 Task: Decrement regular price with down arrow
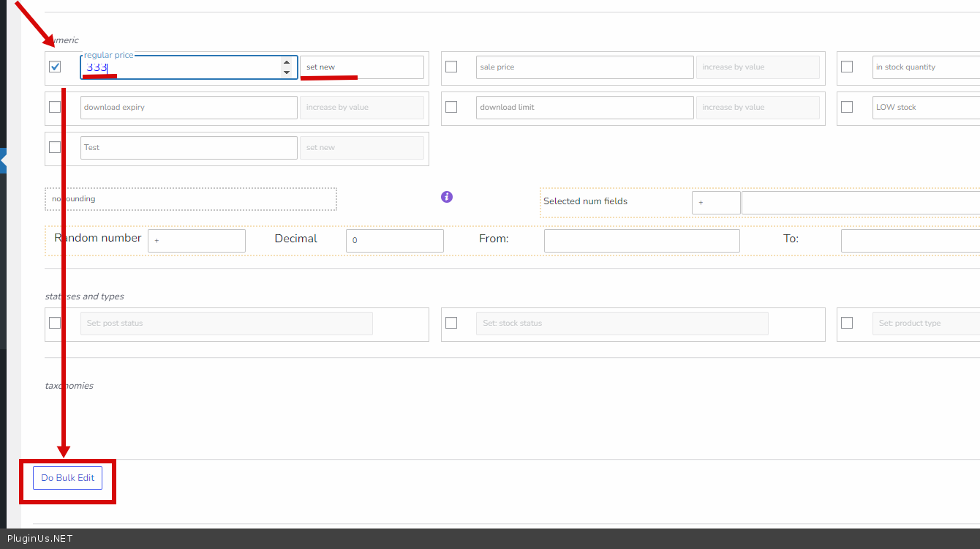287,72
